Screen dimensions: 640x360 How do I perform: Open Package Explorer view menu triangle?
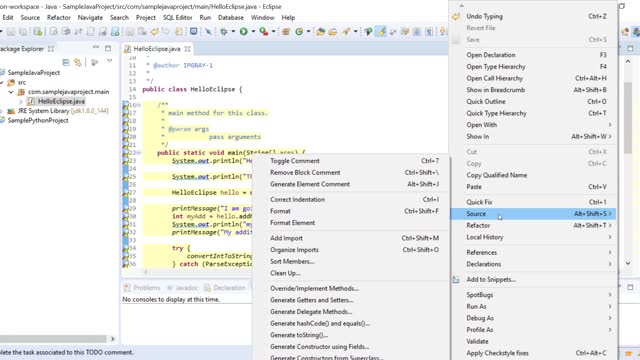click(109, 61)
